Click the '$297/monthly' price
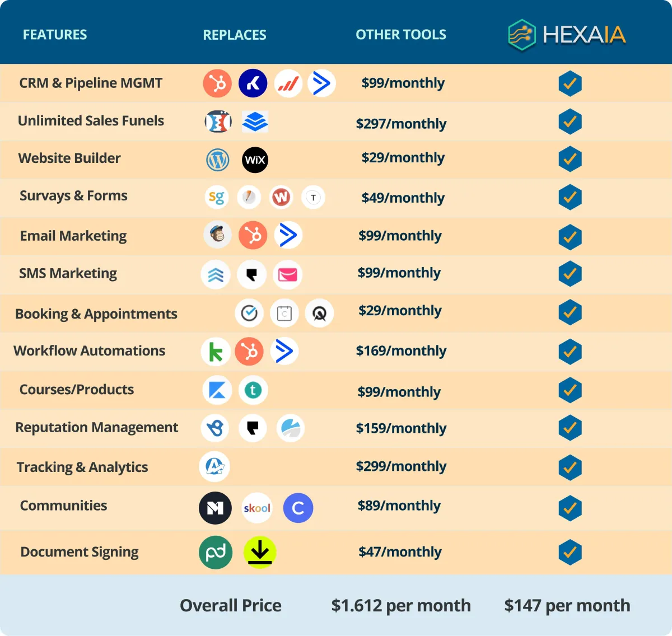672x636 pixels. coord(401,124)
